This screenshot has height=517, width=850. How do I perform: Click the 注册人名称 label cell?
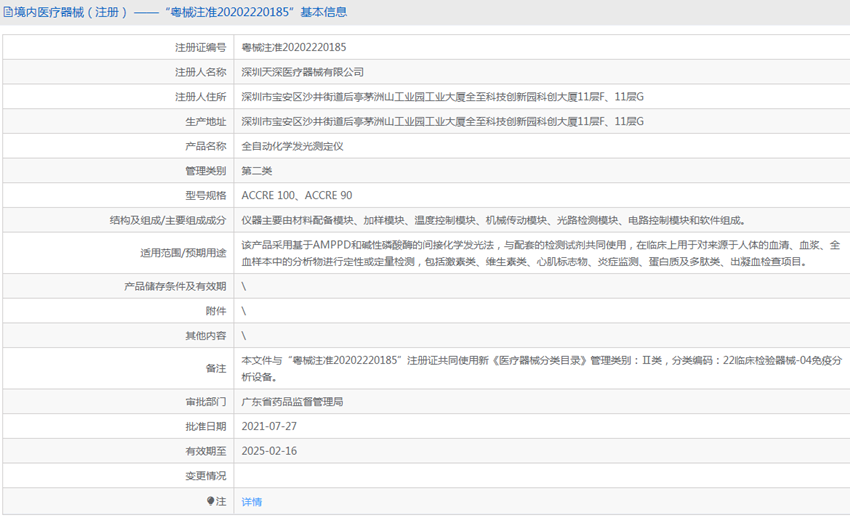[118, 72]
